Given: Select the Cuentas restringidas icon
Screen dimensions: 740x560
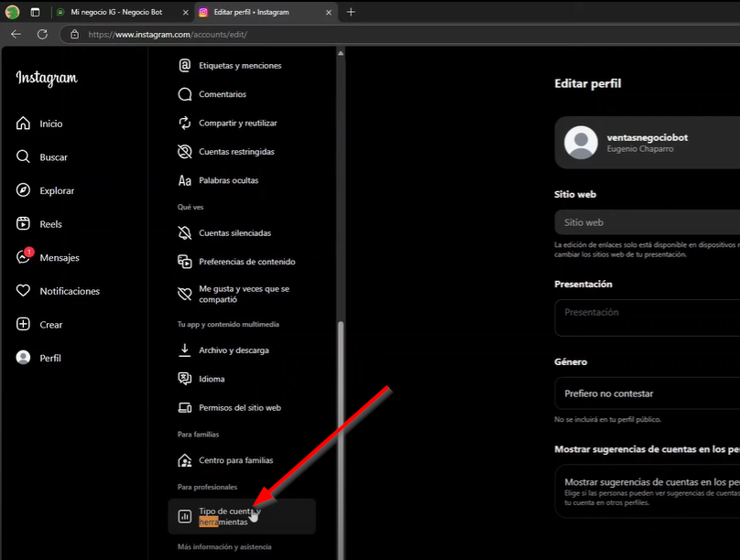Looking at the screenshot, I should (184, 152).
